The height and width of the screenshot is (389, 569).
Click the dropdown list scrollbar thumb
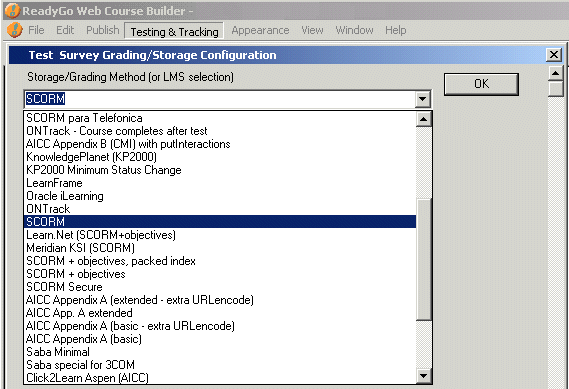click(x=423, y=259)
